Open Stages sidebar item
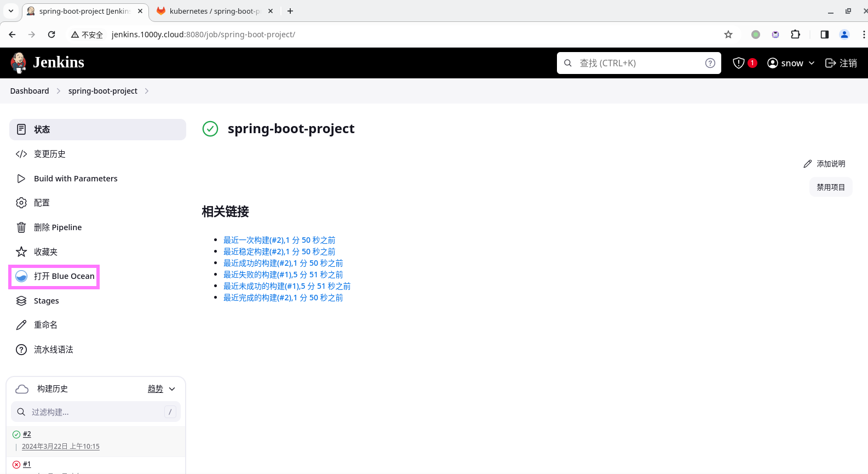 point(97,301)
